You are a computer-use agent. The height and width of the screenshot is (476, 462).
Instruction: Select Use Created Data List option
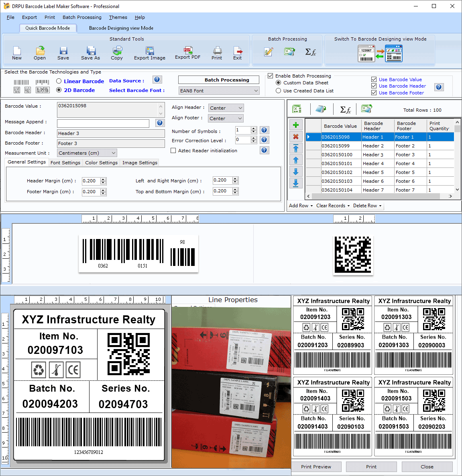pos(278,90)
